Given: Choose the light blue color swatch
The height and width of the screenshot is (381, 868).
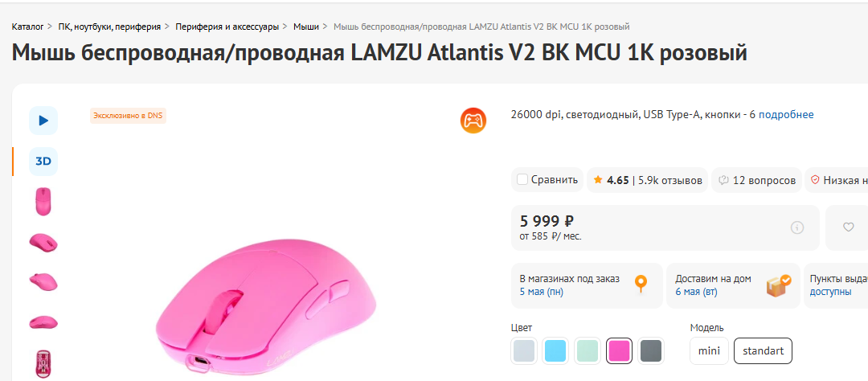Looking at the screenshot, I should click(555, 351).
